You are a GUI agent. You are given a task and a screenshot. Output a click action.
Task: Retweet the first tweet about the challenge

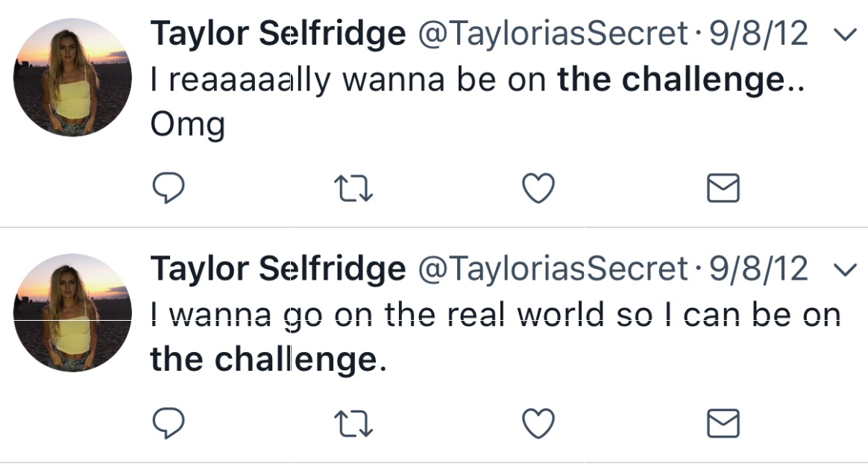[354, 188]
